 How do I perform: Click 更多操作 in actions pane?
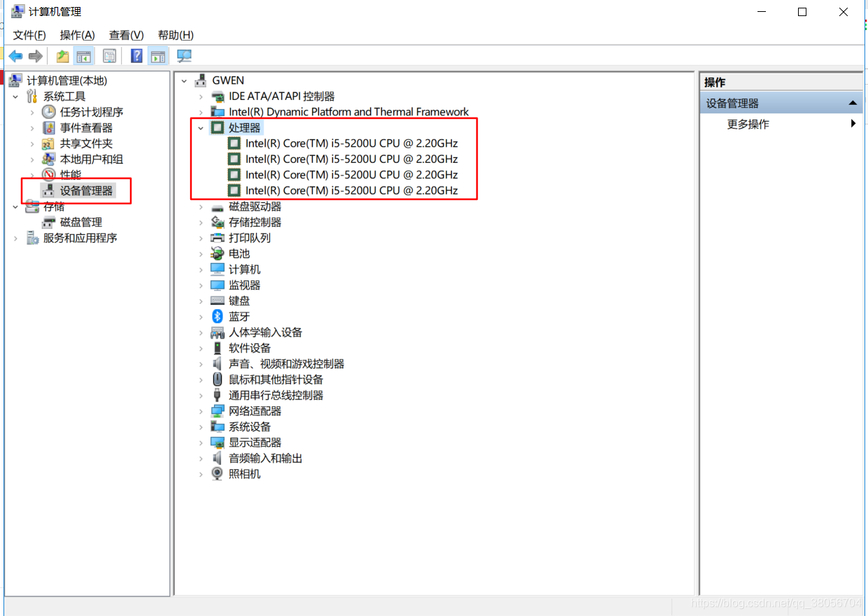(748, 124)
